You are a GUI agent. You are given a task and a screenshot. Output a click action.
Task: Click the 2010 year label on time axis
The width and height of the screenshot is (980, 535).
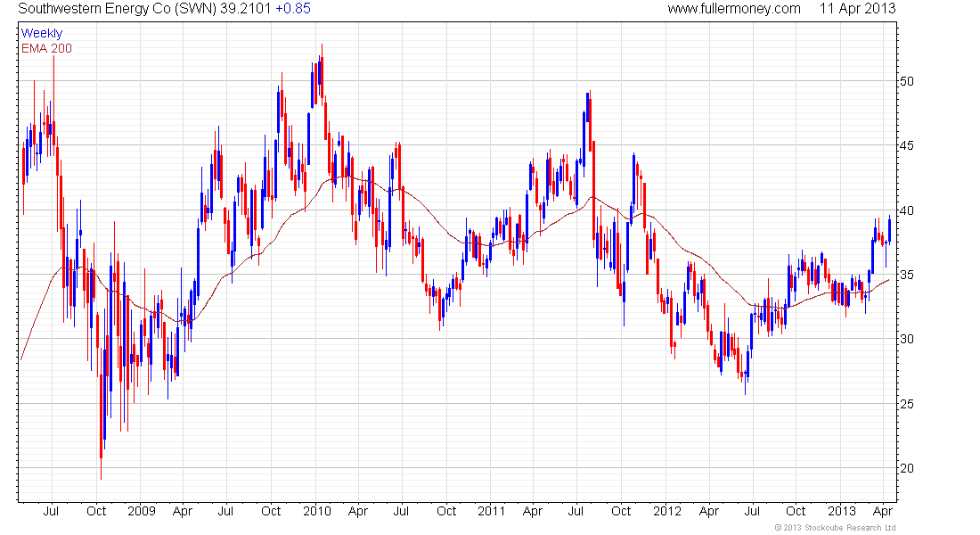coord(317,511)
